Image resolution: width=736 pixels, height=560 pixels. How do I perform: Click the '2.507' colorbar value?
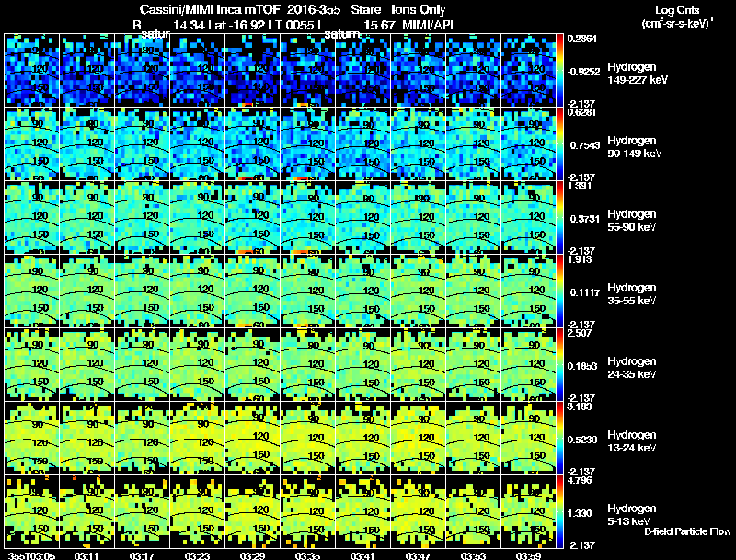580,333
